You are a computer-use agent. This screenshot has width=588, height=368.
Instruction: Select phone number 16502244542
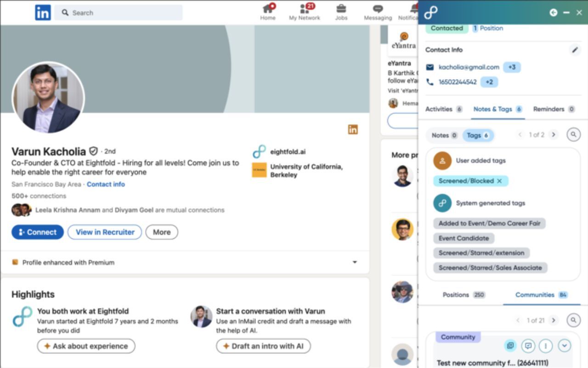(458, 82)
